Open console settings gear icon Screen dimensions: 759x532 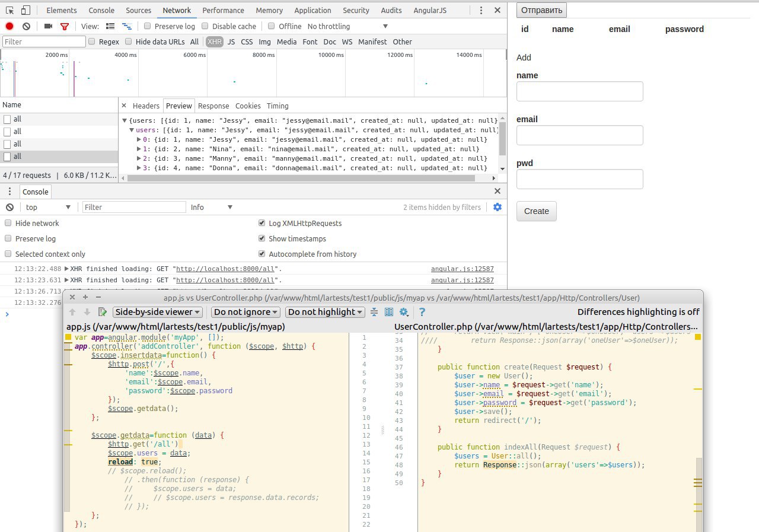point(498,207)
